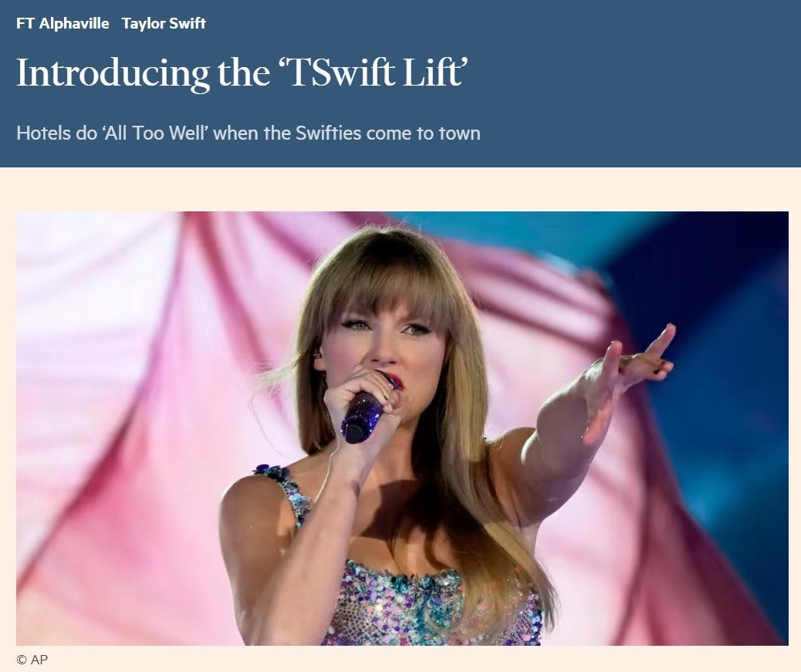Screen dimensions: 801x672
Task: Click the © AP photo credit
Action: tap(32, 660)
